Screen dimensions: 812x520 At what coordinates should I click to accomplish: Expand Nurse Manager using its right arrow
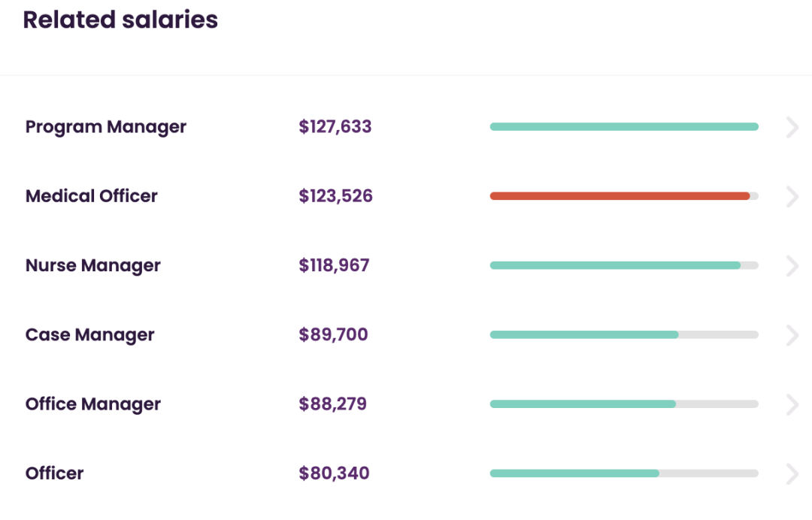(792, 266)
